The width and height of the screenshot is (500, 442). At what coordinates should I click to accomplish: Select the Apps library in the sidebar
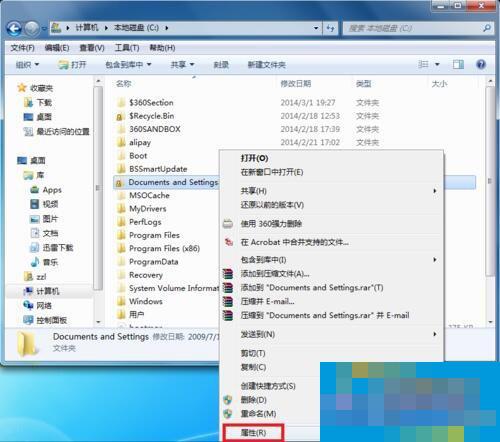[x=52, y=190]
